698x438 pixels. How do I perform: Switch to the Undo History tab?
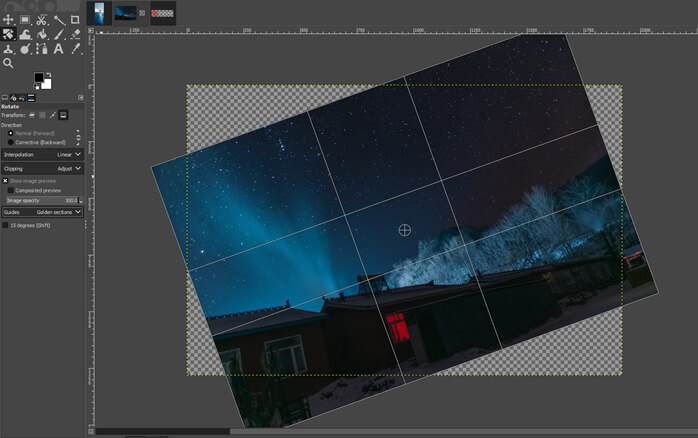pyautogui.click(x=21, y=98)
